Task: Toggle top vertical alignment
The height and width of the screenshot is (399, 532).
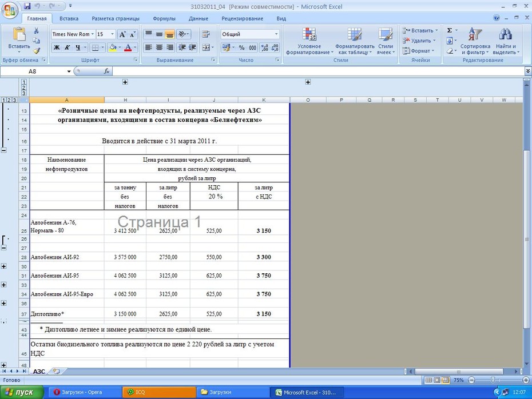Action: click(x=149, y=34)
